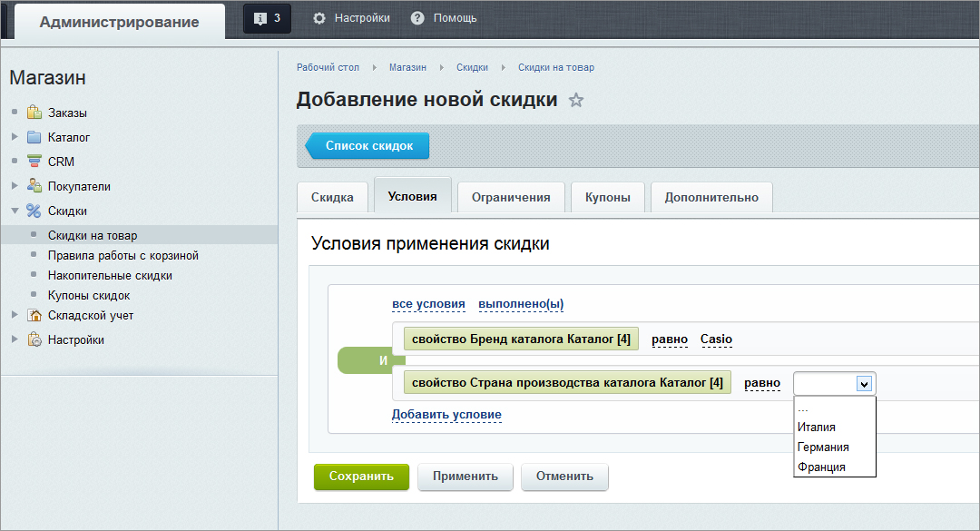The height and width of the screenshot is (531, 980).
Task: Click the Список скидок button
Action: (367, 146)
